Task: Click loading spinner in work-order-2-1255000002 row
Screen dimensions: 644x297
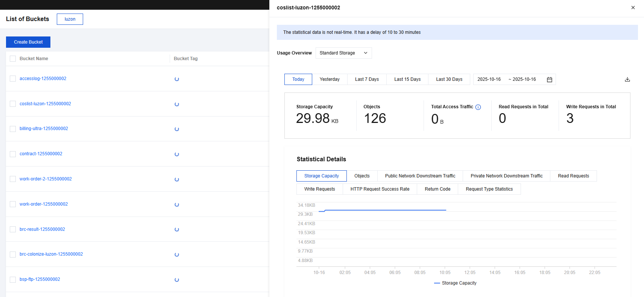Action: pos(177,179)
